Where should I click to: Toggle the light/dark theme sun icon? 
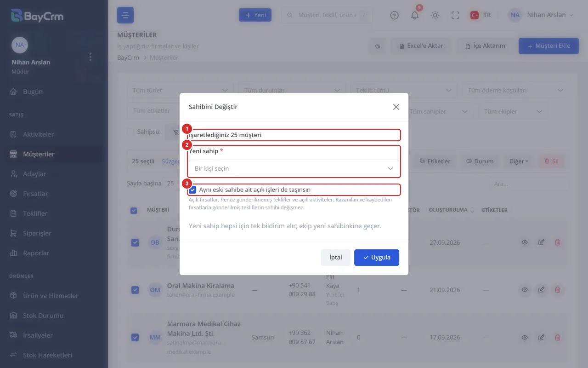[x=435, y=15]
